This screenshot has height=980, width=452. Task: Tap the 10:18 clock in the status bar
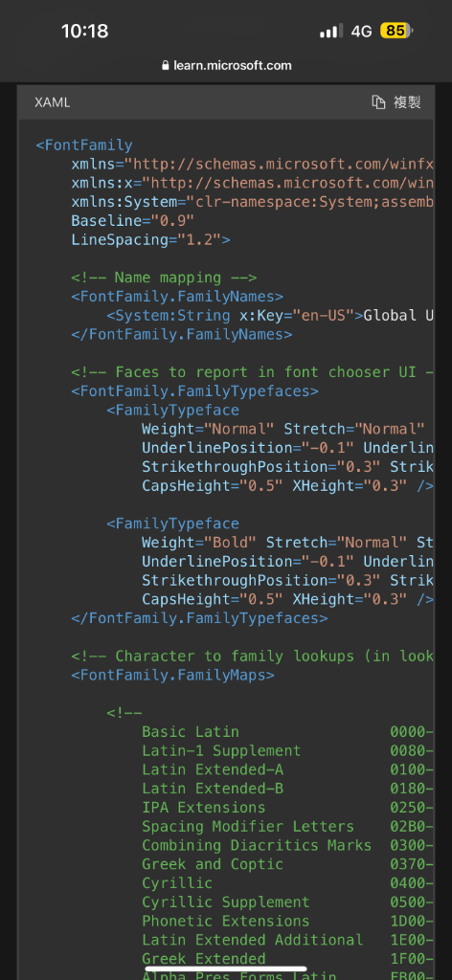coord(85,31)
